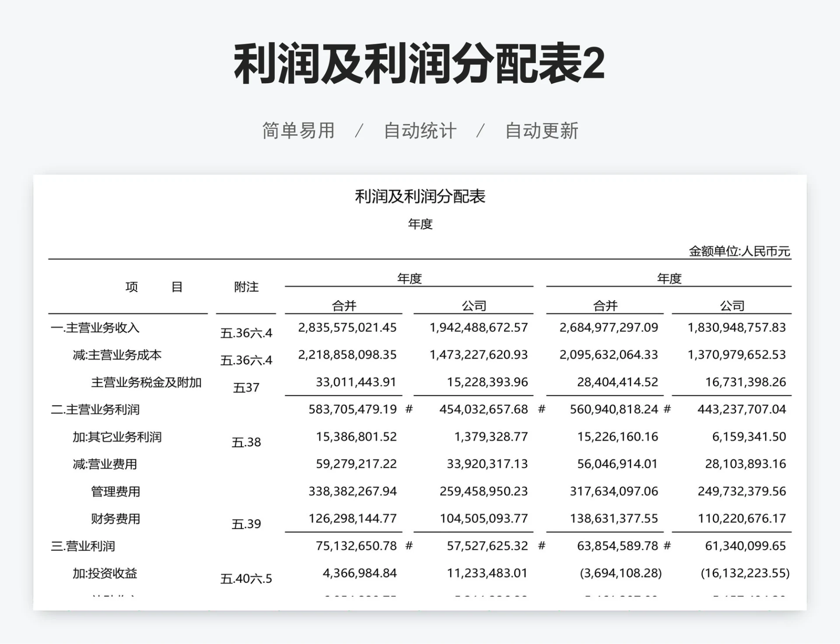Select the 金额单位:人民币元 text

pyautogui.click(x=739, y=251)
